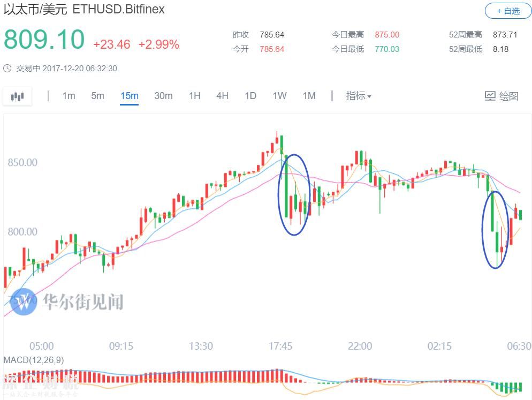The width and height of the screenshot is (532, 400).
Task: Switch to the 1D daily chart
Action: click(250, 96)
